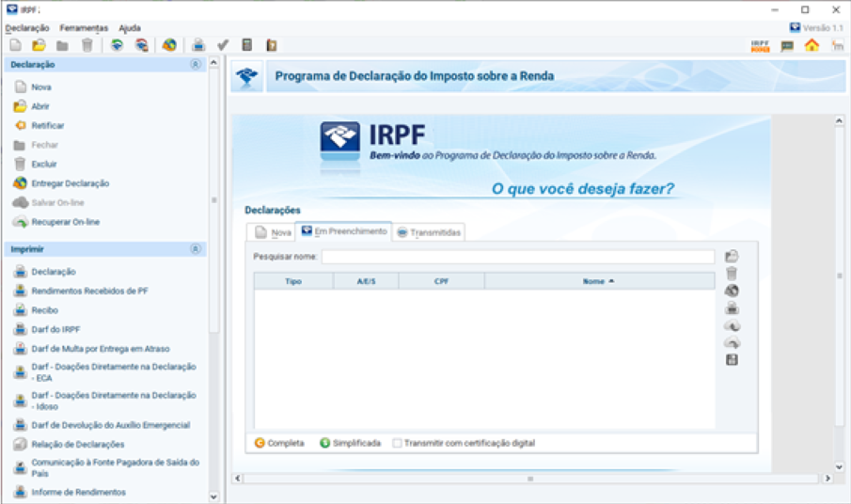
Task: Click Entregar Declaração in side panel
Action: 70,183
